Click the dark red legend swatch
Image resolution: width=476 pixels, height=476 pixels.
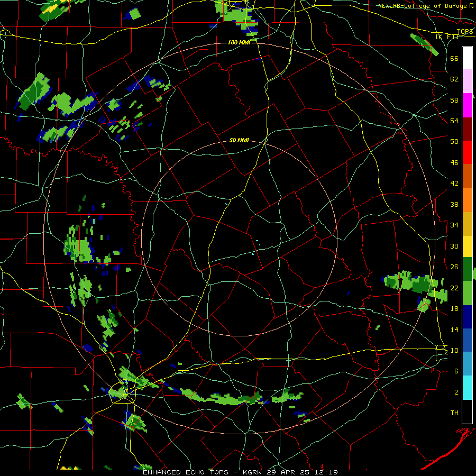pyautogui.click(x=467, y=129)
